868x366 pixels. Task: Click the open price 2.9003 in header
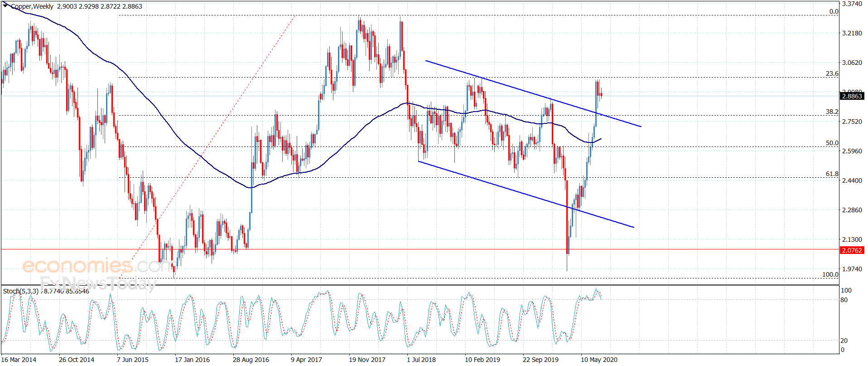pyautogui.click(x=67, y=6)
